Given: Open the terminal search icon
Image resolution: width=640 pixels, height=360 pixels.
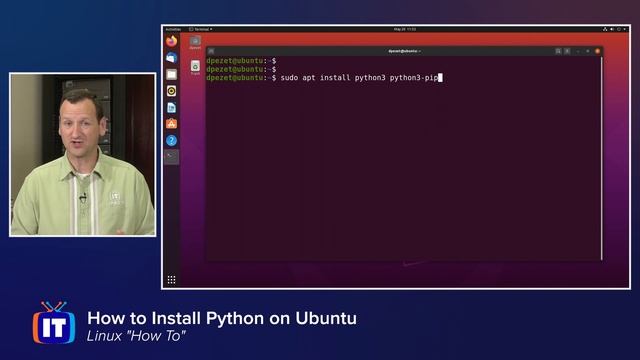Looking at the screenshot, I should click(x=558, y=51).
